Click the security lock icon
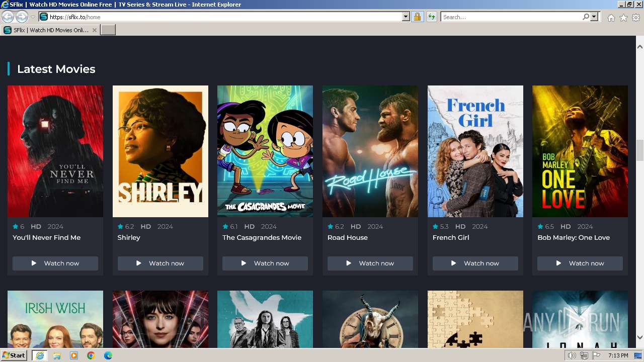The image size is (644, 362). [x=417, y=17]
